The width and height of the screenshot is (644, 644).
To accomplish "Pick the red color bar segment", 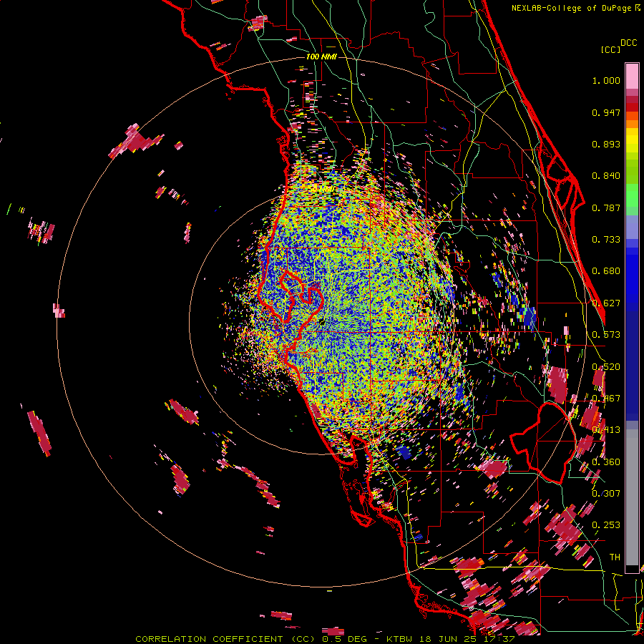I will 632,107.
